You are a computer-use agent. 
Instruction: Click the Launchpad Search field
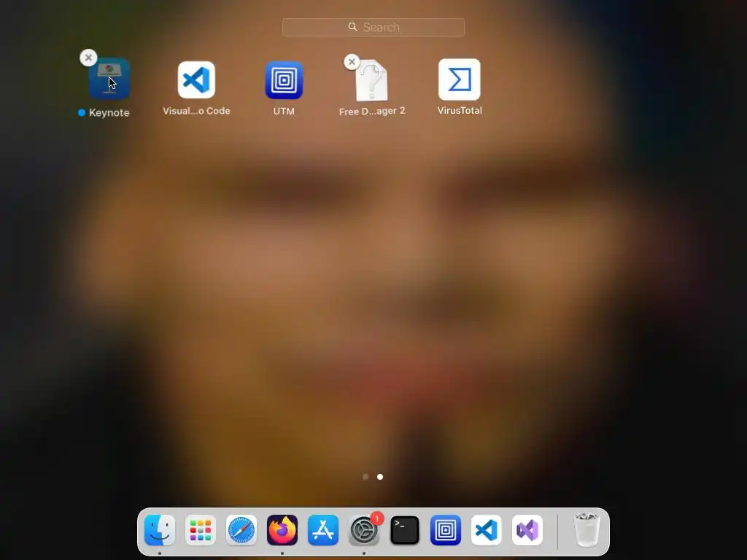coord(373,27)
